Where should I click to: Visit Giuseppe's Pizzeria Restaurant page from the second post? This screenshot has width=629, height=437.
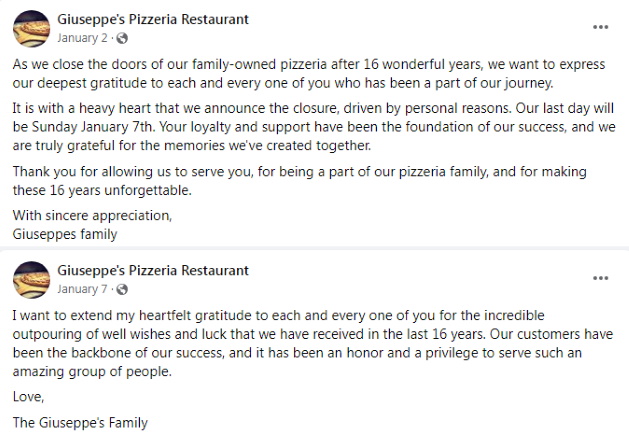[x=153, y=270]
